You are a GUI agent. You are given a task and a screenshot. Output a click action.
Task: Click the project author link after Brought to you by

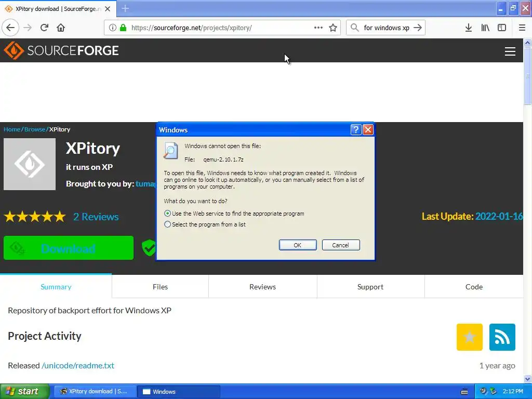[x=145, y=183]
